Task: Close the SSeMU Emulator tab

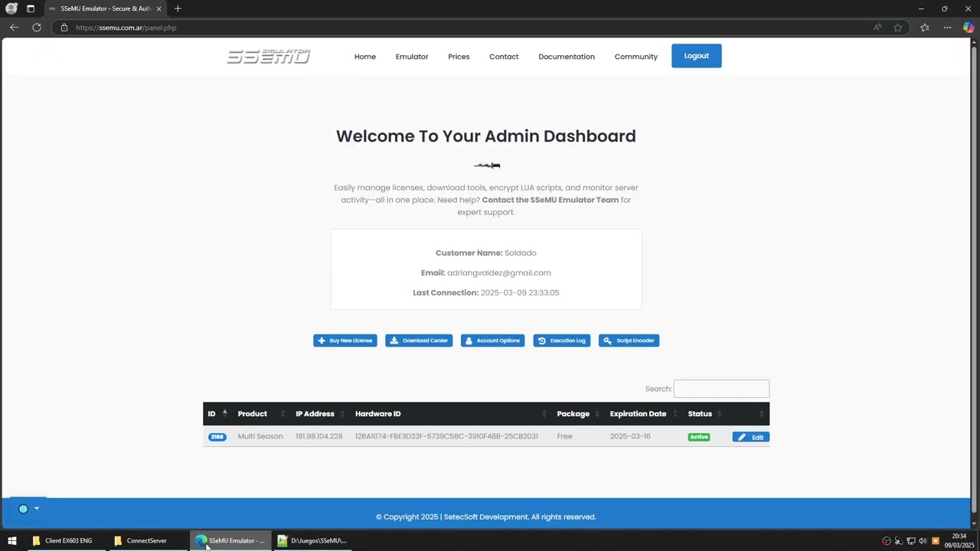Action: (x=158, y=8)
